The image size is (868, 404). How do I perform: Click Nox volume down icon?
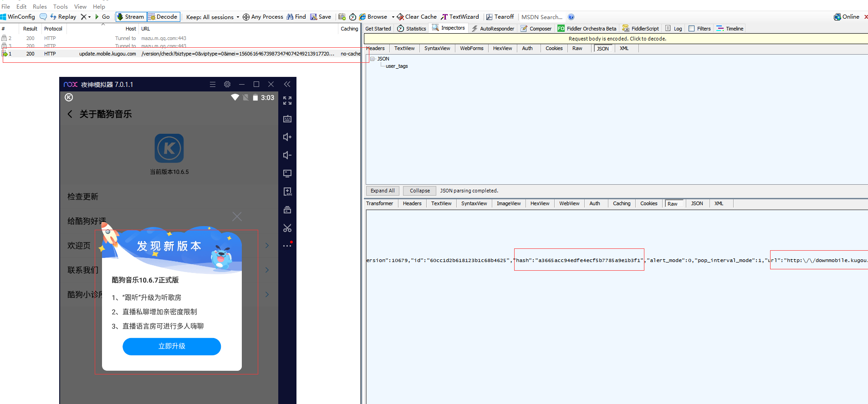(x=287, y=155)
